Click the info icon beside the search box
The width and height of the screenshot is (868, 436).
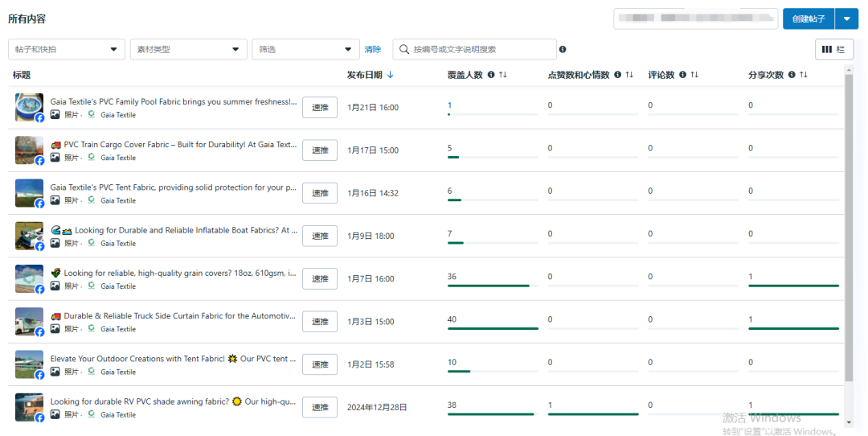563,49
